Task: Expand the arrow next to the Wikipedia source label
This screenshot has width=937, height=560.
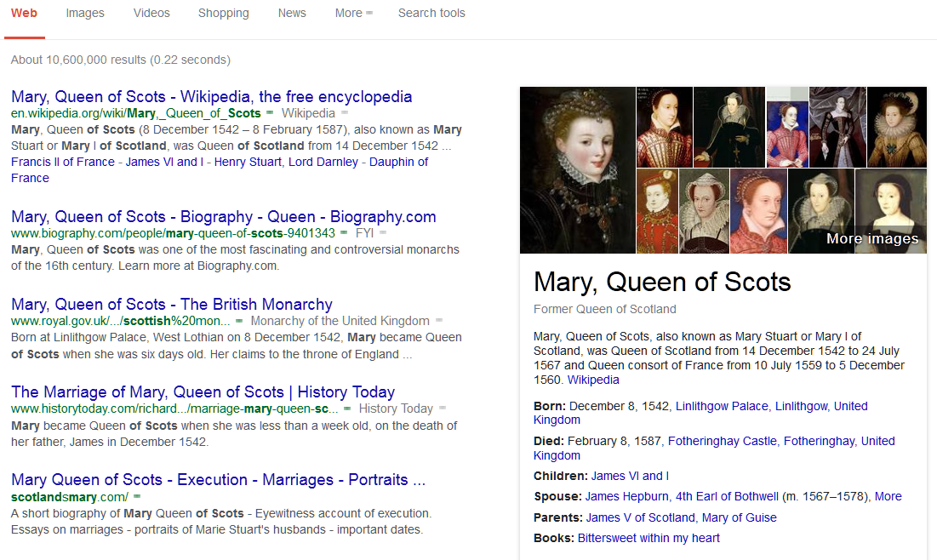Action: pyautogui.click(x=344, y=112)
